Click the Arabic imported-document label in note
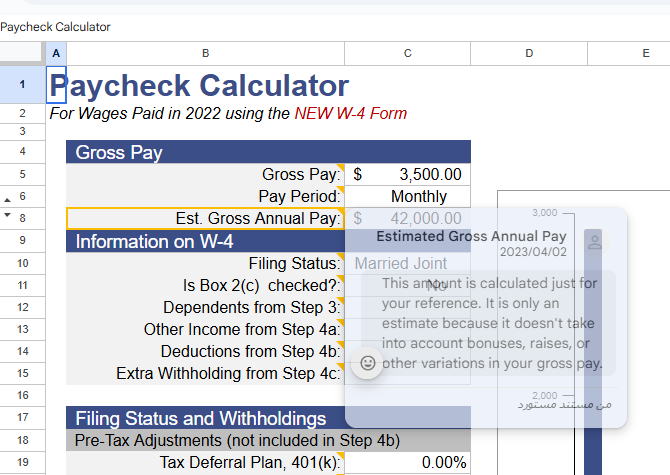Image resolution: width=670 pixels, height=475 pixels. [x=564, y=404]
